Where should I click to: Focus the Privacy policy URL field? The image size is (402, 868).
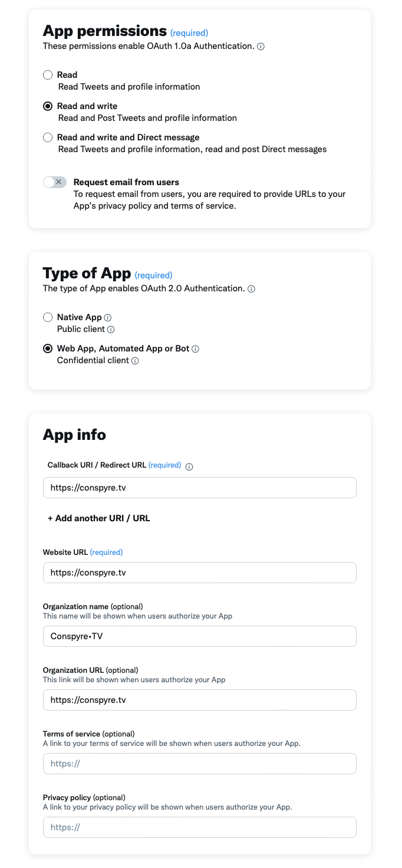tap(199, 827)
